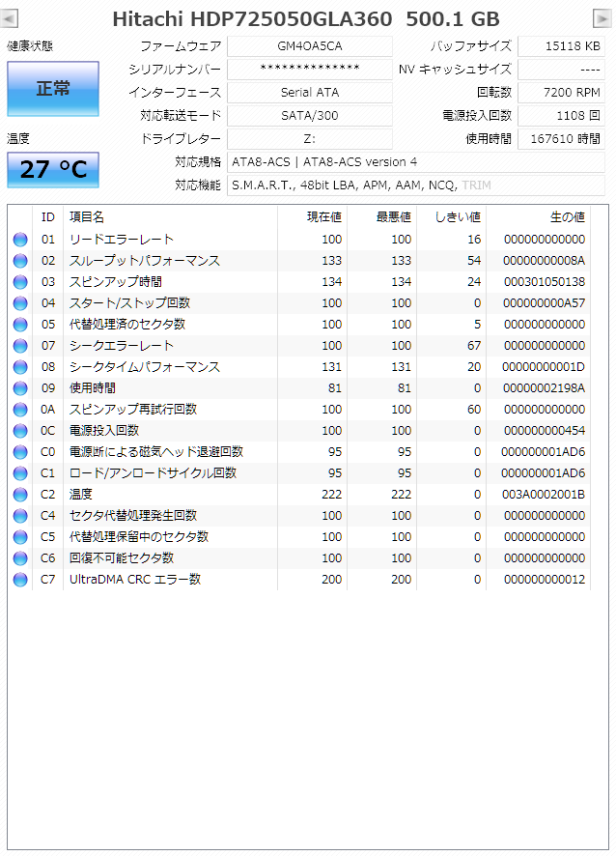Viewport: 616px width, 856px height.
Task: Click status icon of row 08 シークタイムパフォーマンス
Action: click(x=20, y=367)
